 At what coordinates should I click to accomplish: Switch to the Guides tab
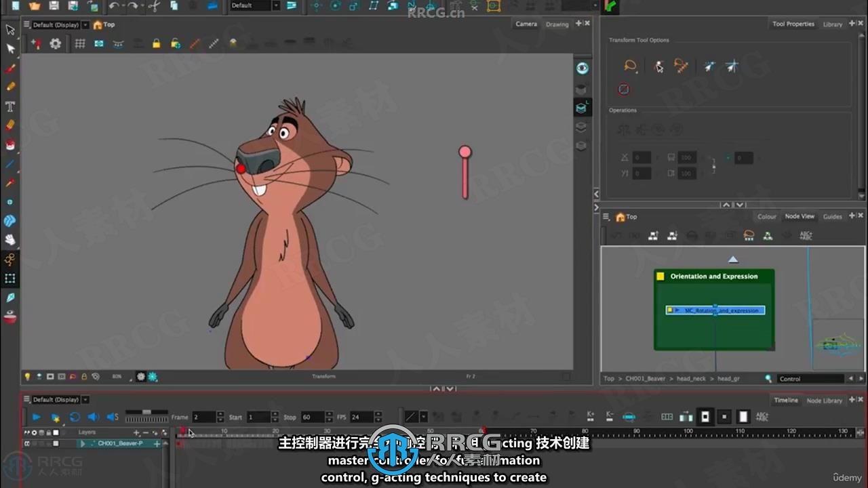[832, 217]
